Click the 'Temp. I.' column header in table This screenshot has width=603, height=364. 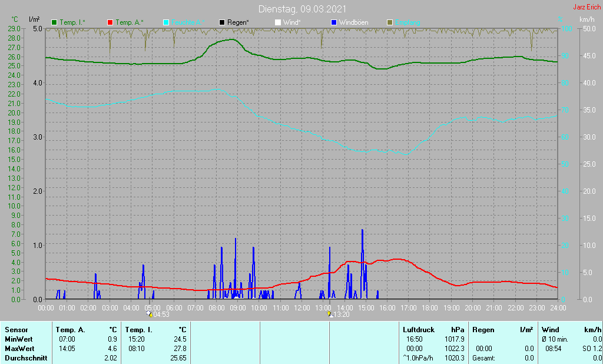pos(139,330)
